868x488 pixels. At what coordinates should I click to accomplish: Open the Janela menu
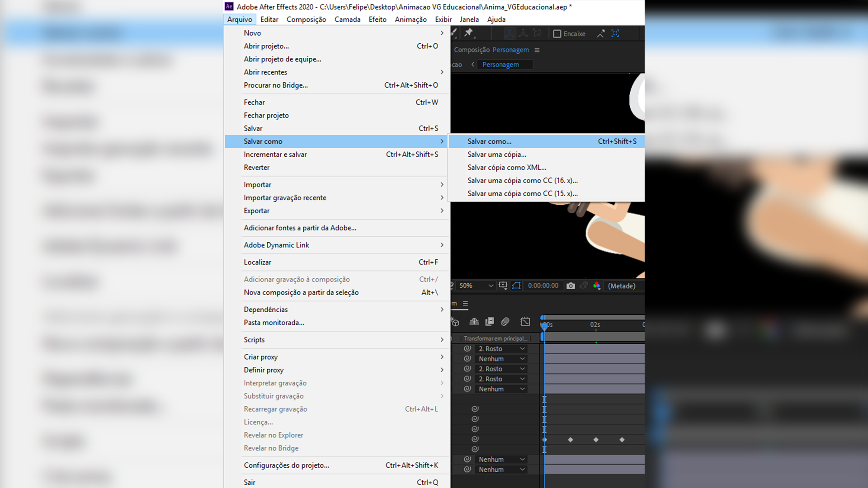[469, 19]
